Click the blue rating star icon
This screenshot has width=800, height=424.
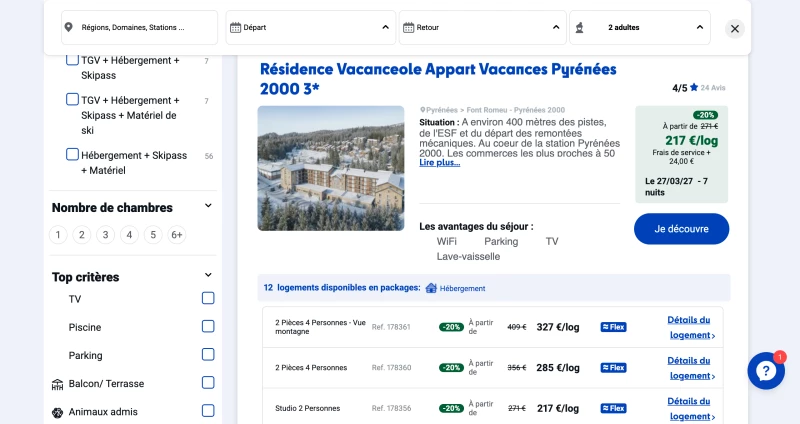694,87
